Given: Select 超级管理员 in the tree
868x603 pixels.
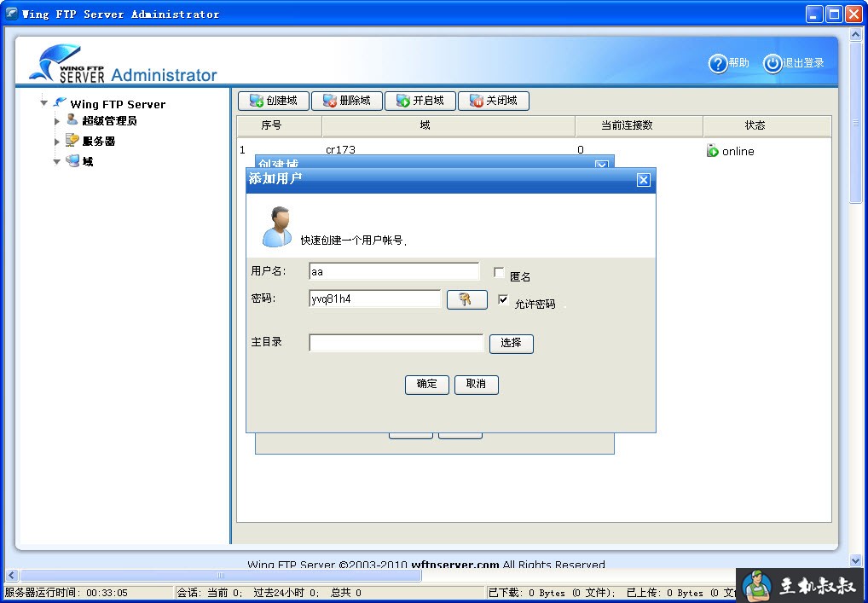Looking at the screenshot, I should (x=109, y=121).
